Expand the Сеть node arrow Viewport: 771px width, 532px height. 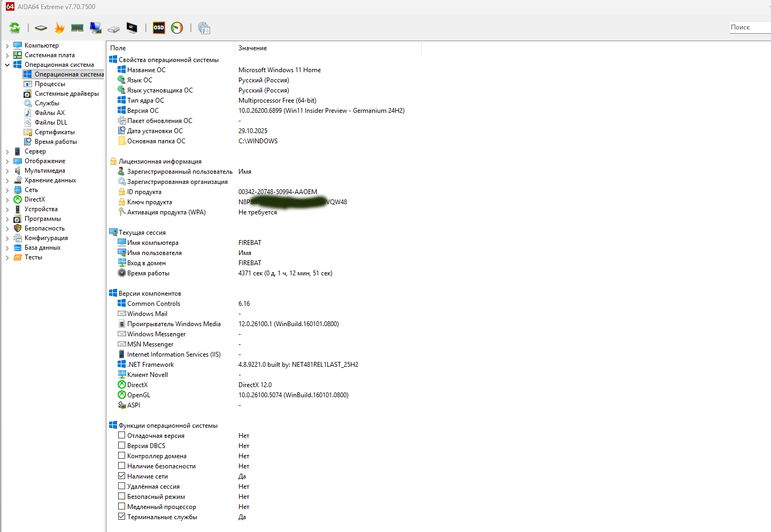tap(7, 190)
